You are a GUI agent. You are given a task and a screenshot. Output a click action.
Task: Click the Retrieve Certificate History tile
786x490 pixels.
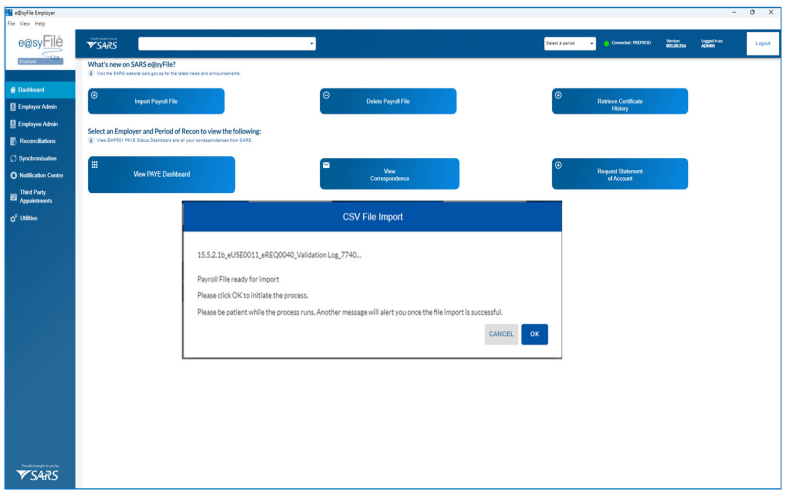tap(620, 101)
